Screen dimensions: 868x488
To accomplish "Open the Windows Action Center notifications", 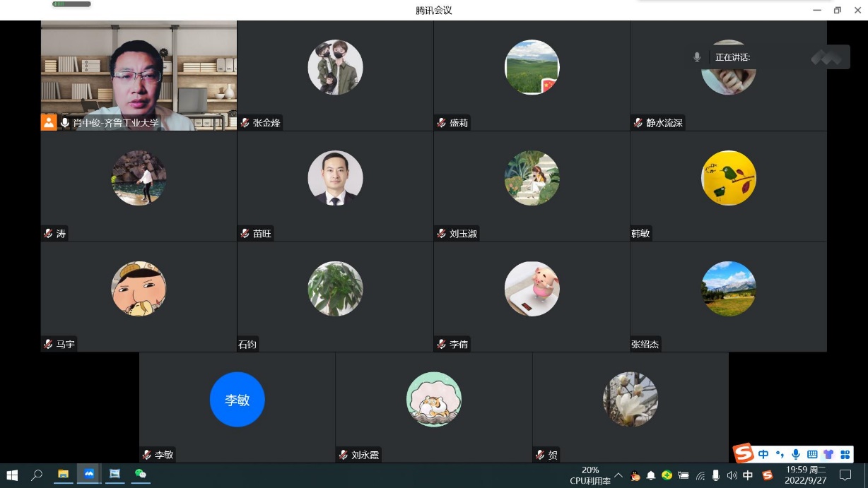I will tap(845, 475).
